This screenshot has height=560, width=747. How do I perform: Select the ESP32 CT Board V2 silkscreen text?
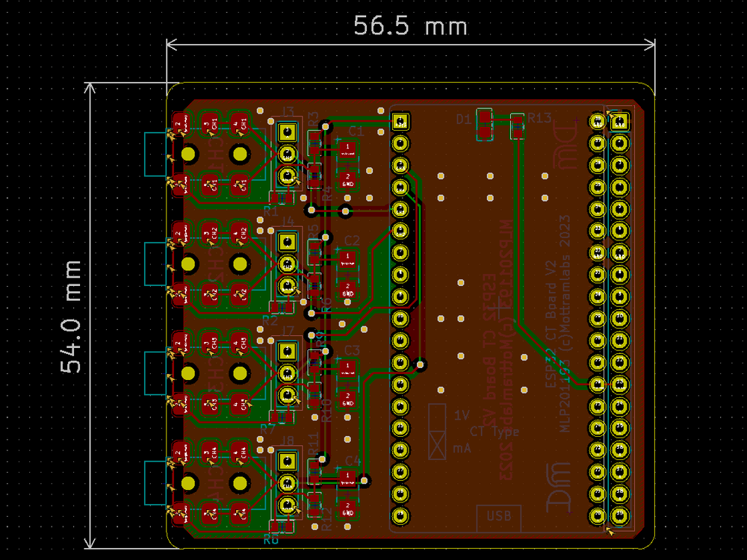point(551,324)
